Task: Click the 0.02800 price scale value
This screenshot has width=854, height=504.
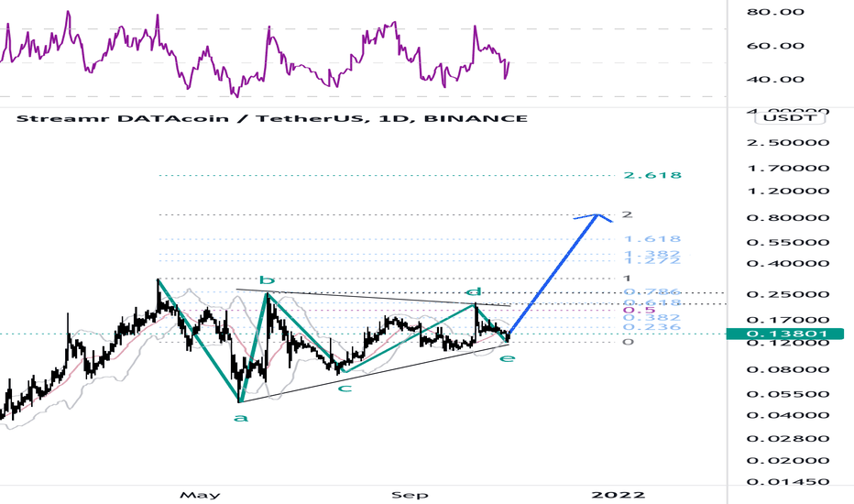Action: [x=788, y=439]
